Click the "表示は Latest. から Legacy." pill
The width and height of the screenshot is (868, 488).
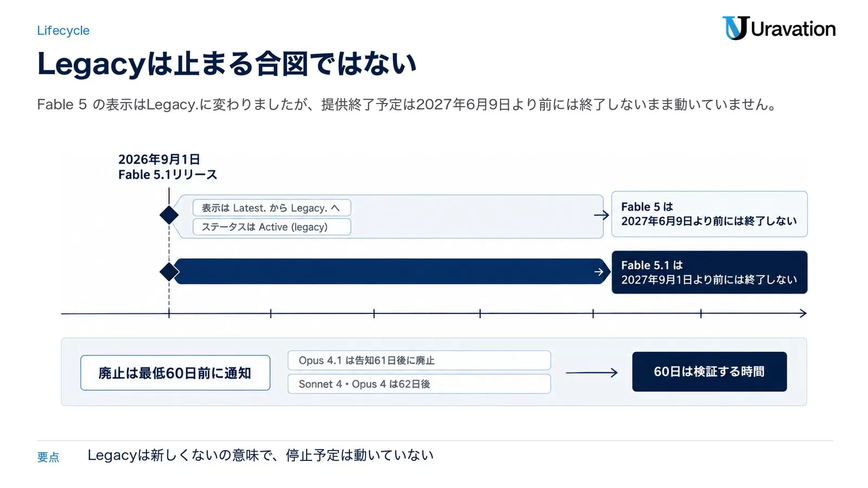(x=272, y=208)
